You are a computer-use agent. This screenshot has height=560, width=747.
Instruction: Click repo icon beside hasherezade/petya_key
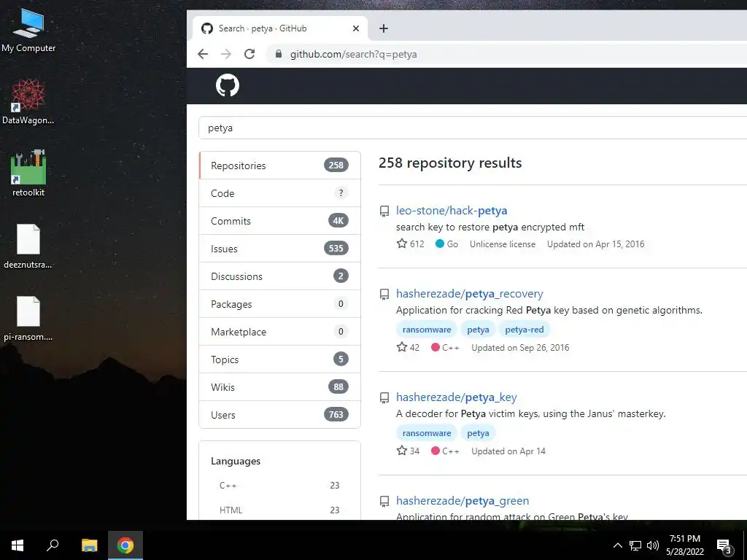tap(384, 397)
